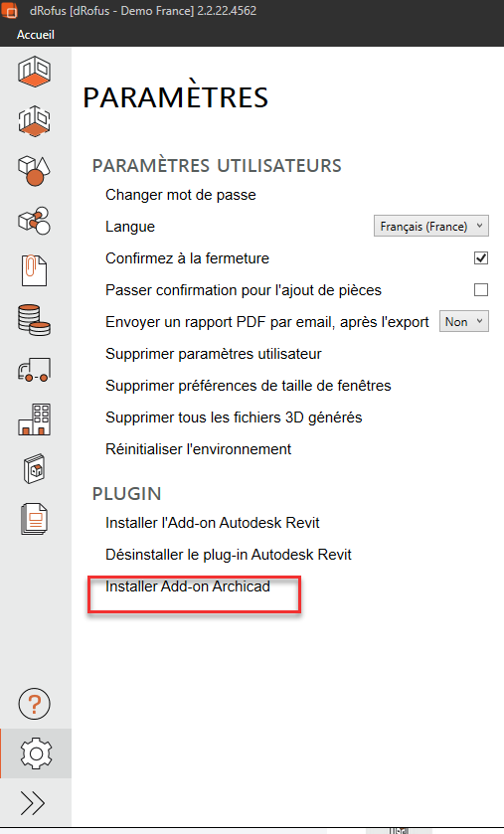Select Désinstaller le plug-in Autodesk Revit
This screenshot has height=834, width=504.
click(x=229, y=555)
